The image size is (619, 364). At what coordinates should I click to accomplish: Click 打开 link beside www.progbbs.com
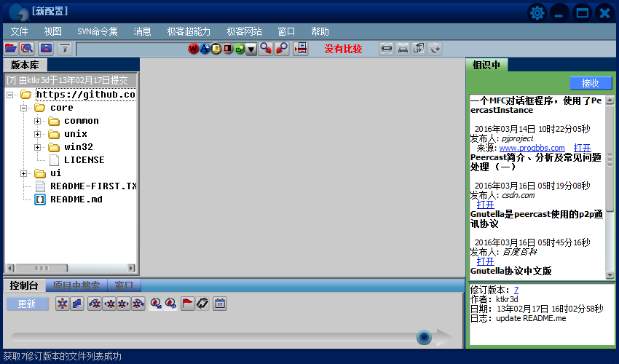click(x=582, y=148)
